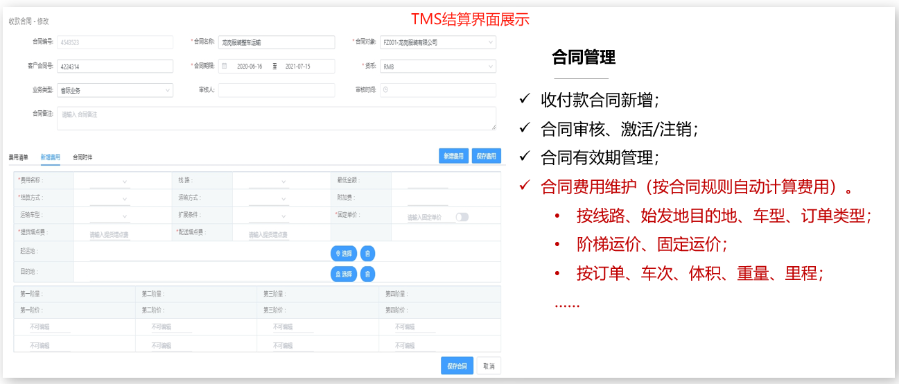Open the currency dropdown showing RMB
Viewport: 899px width, 384px height.
(438, 66)
